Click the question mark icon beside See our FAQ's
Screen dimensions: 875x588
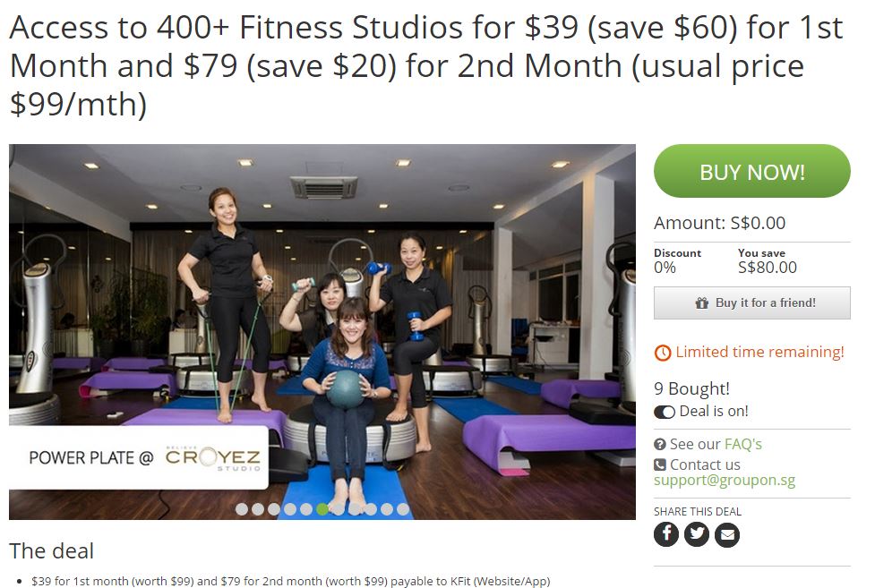click(x=659, y=445)
